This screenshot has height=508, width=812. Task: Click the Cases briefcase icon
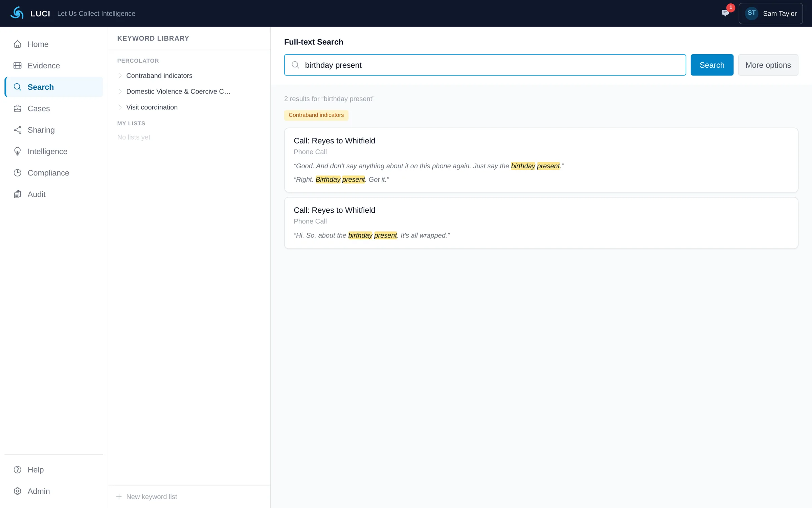coord(18,108)
